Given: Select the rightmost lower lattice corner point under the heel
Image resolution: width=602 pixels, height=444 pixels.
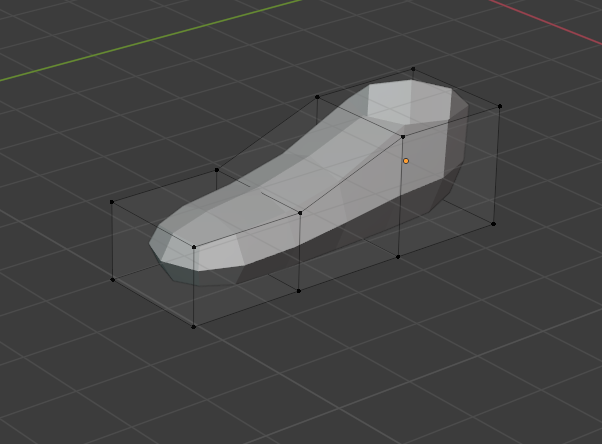Looking at the screenshot, I should pyautogui.click(x=494, y=224).
